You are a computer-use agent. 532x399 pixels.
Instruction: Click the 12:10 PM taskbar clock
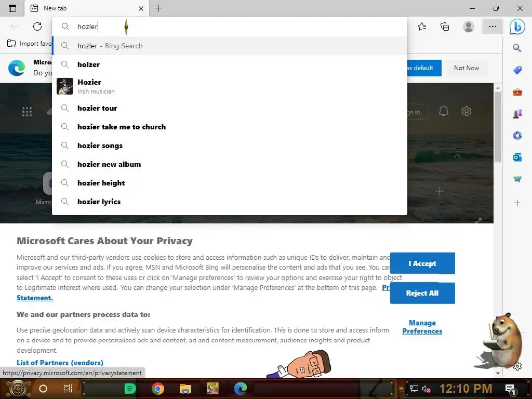pyautogui.click(x=465, y=389)
